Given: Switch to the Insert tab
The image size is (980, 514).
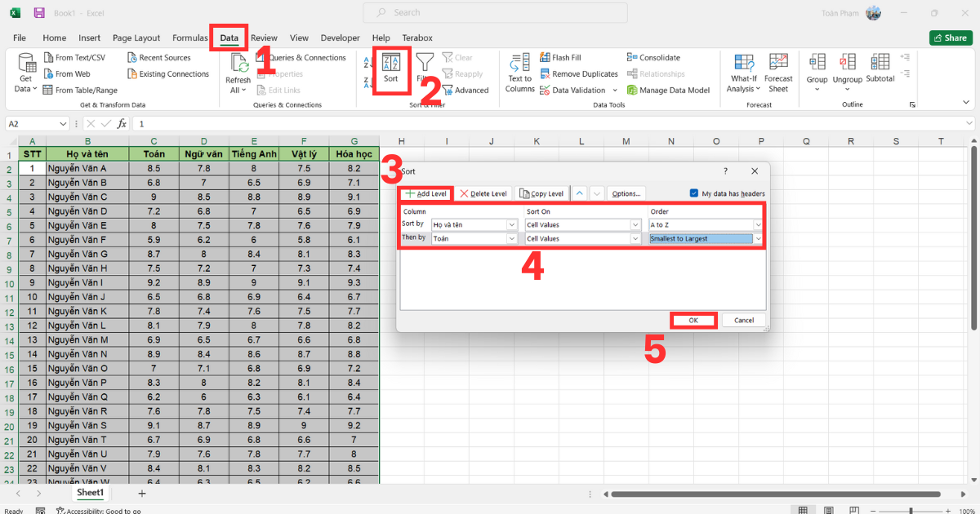Looking at the screenshot, I should tap(90, 38).
